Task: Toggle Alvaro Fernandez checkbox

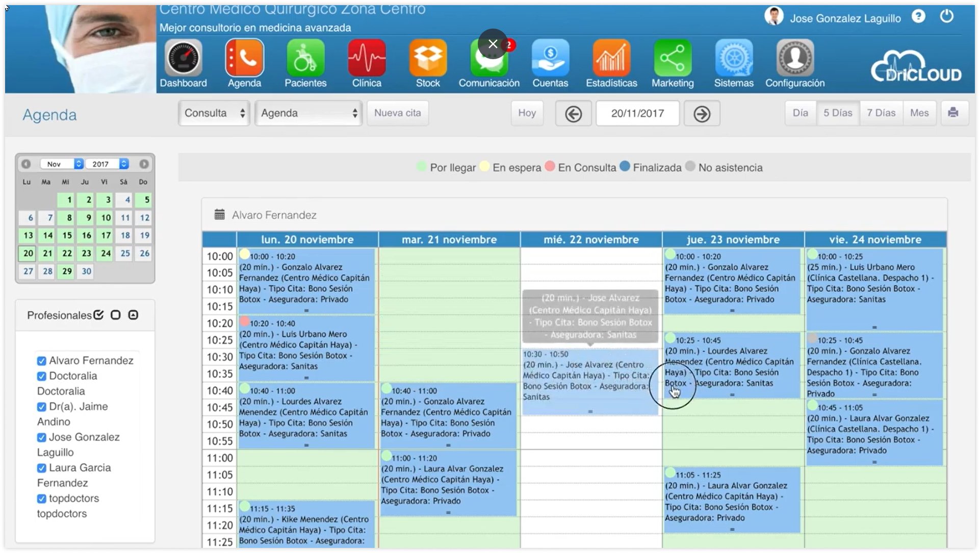Action: point(41,361)
